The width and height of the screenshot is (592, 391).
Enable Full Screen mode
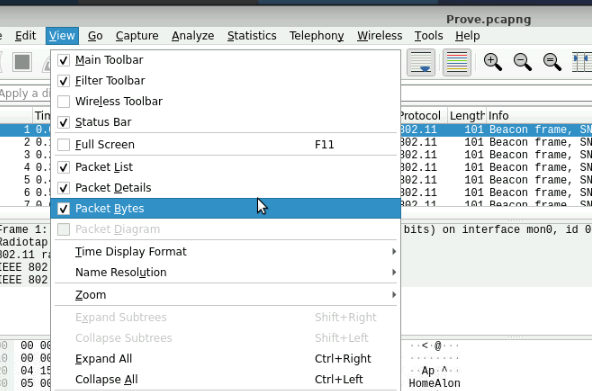(225, 145)
